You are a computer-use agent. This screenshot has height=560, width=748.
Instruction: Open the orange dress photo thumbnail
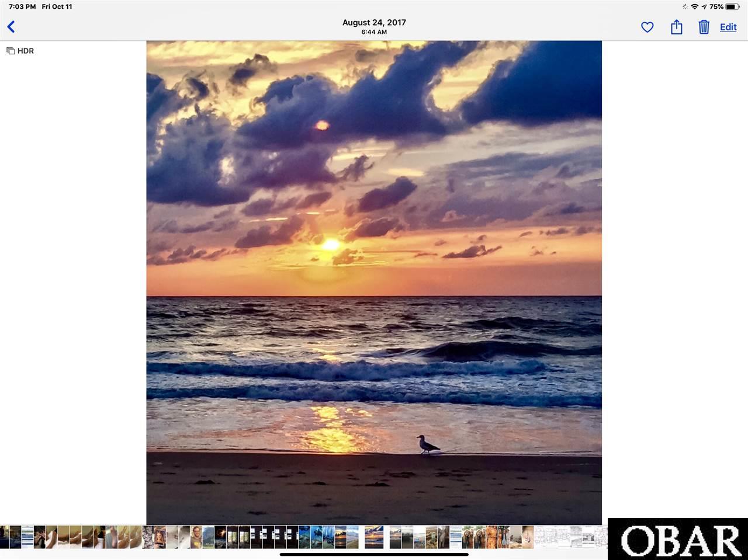coord(491,537)
